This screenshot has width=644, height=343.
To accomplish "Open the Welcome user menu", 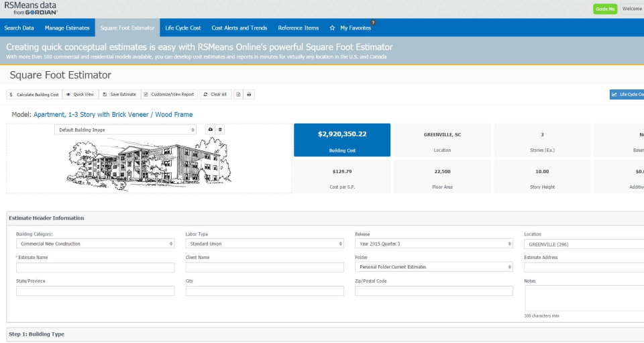I will (x=632, y=9).
